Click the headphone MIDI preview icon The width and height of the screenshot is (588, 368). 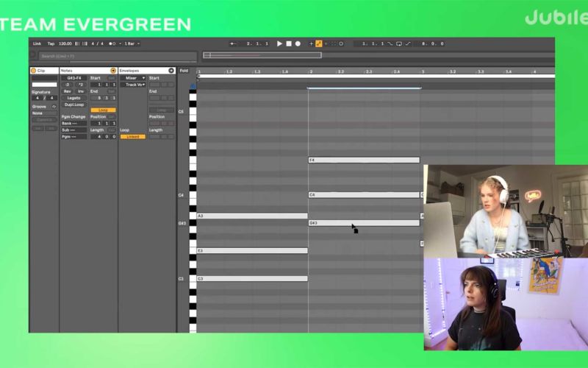[x=193, y=86]
